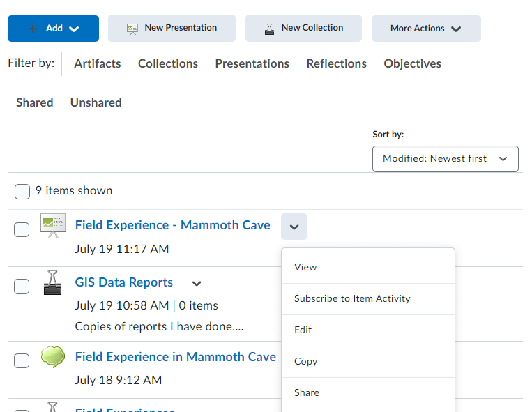Click the green reflection bubble icon
The height and width of the screenshot is (412, 532).
pos(53,357)
